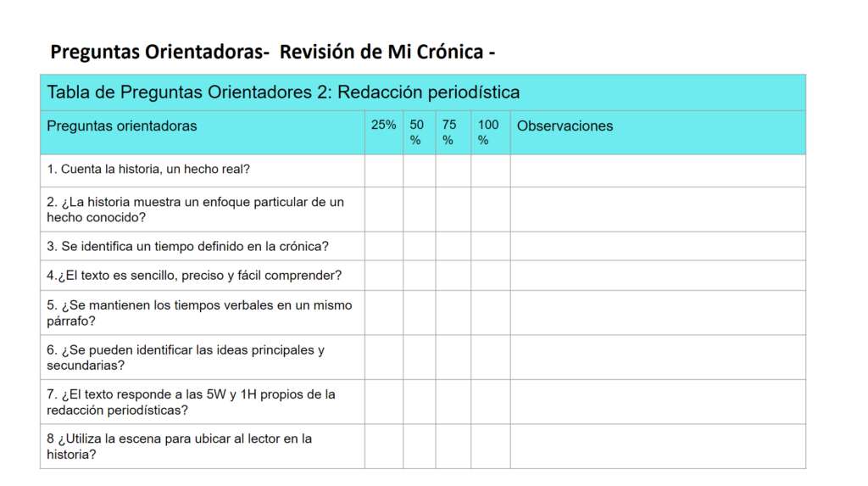
Task: Mark 100% cell for question 3 about tiempo definido
Action: [491, 246]
